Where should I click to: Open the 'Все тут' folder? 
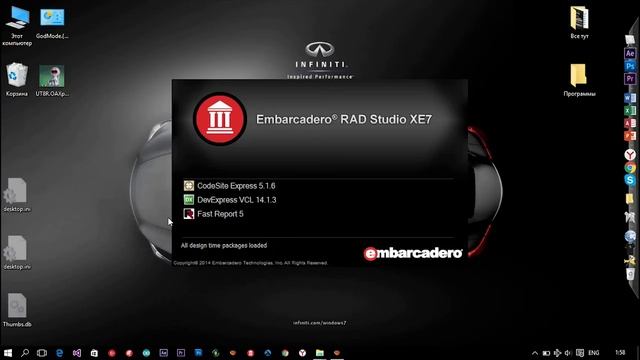pyautogui.click(x=580, y=22)
